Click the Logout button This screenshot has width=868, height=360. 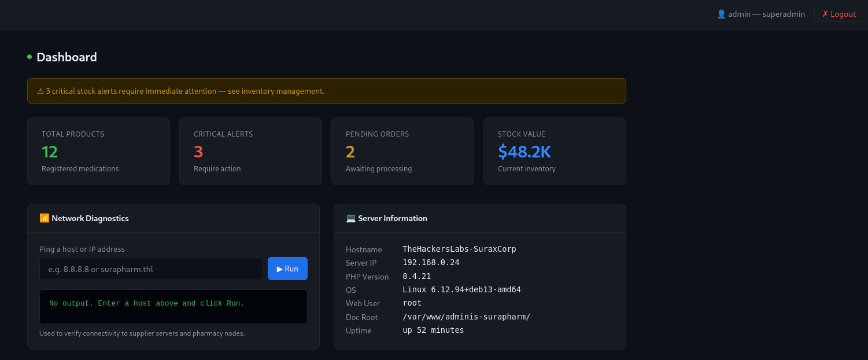click(x=839, y=14)
